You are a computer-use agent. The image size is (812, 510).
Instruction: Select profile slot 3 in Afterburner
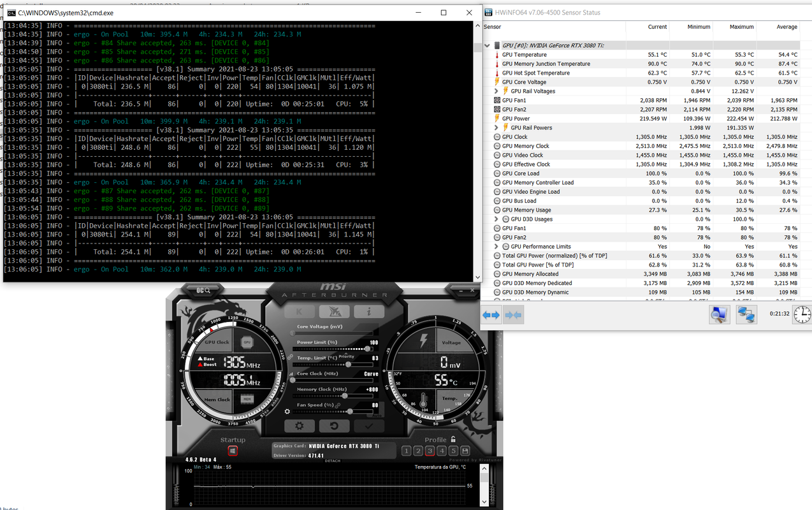click(430, 451)
